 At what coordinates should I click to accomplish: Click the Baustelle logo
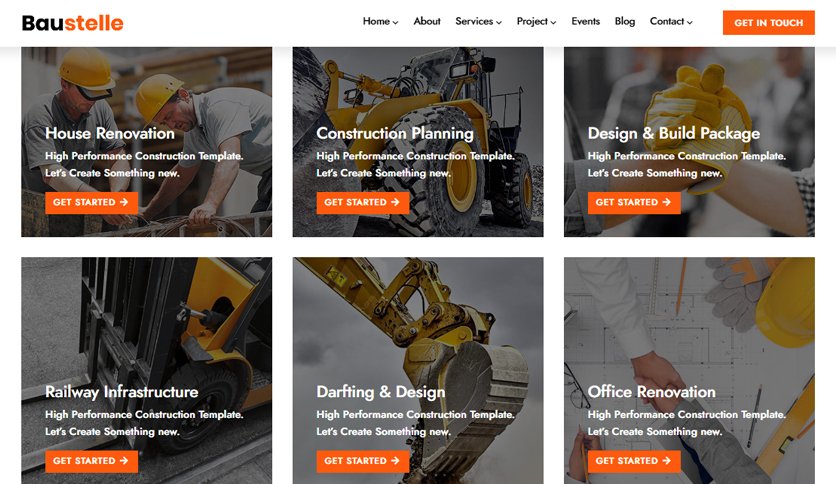73,23
